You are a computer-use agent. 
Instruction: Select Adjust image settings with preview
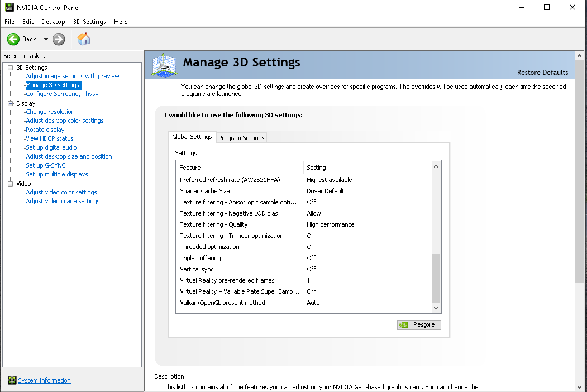point(73,76)
